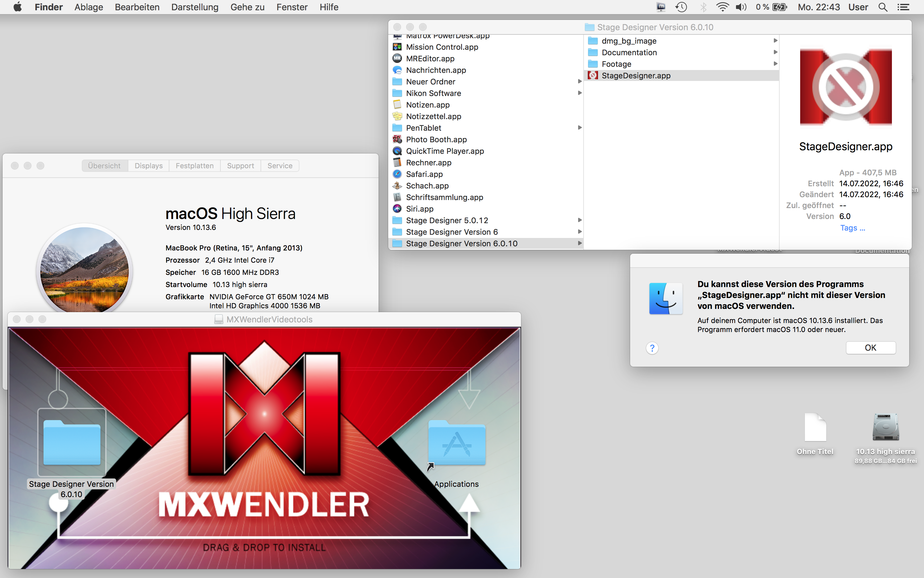Open the Fenster menu

pos(292,7)
